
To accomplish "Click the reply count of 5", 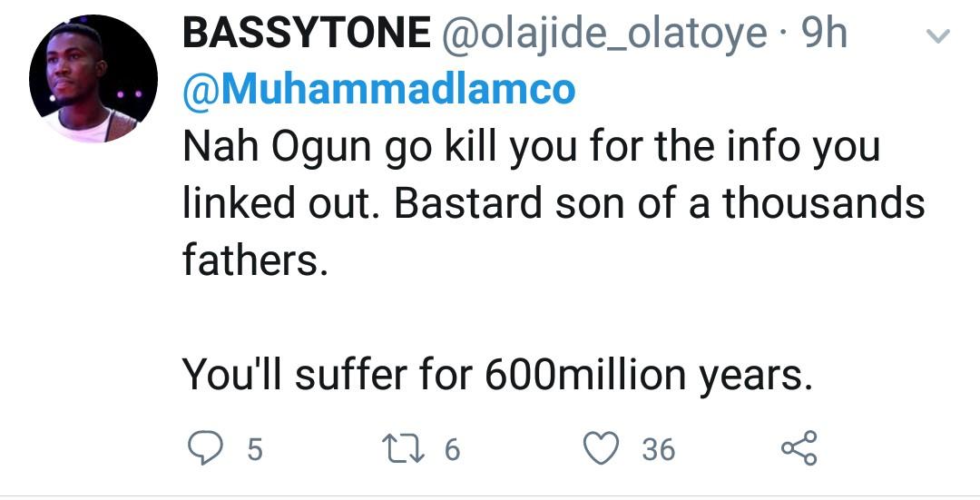I will (254, 449).
